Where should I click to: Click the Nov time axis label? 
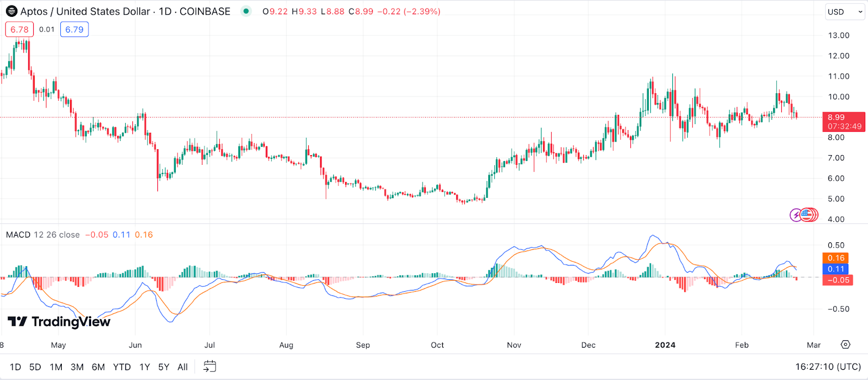514,345
